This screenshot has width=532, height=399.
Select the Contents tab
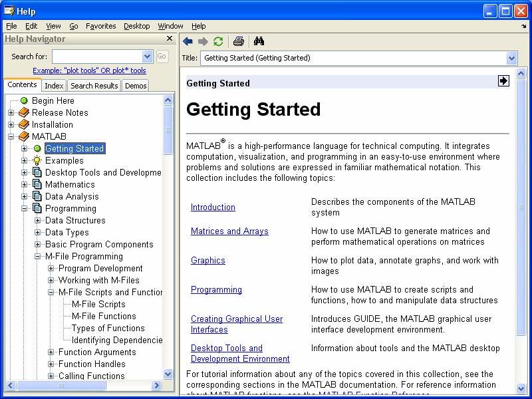[23, 85]
